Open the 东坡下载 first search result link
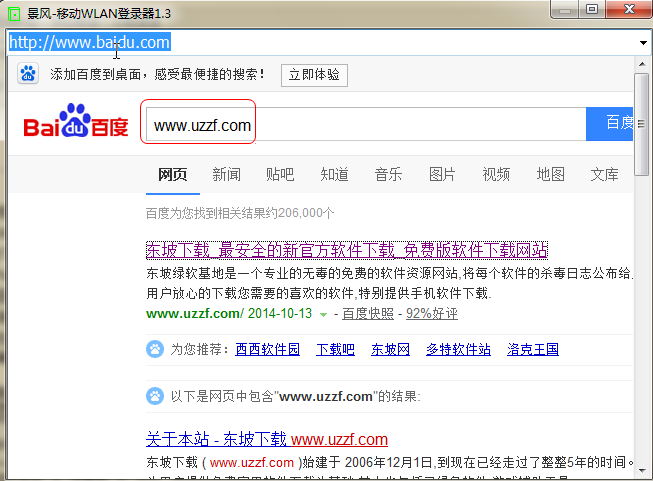Viewport: 653px width, 481px height. coord(346,250)
